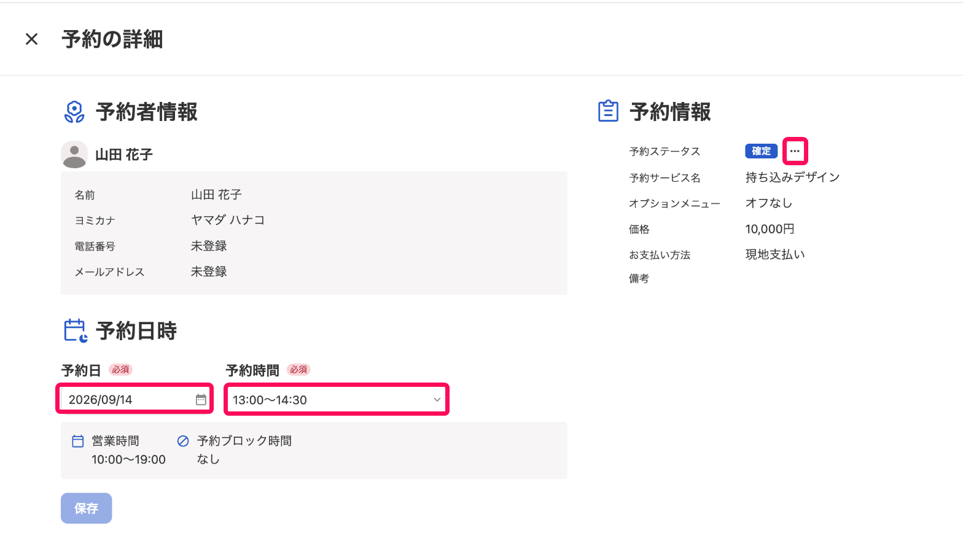Click the customer name 山田 花子 header
The height and width of the screenshot is (560, 963).
pos(124,155)
